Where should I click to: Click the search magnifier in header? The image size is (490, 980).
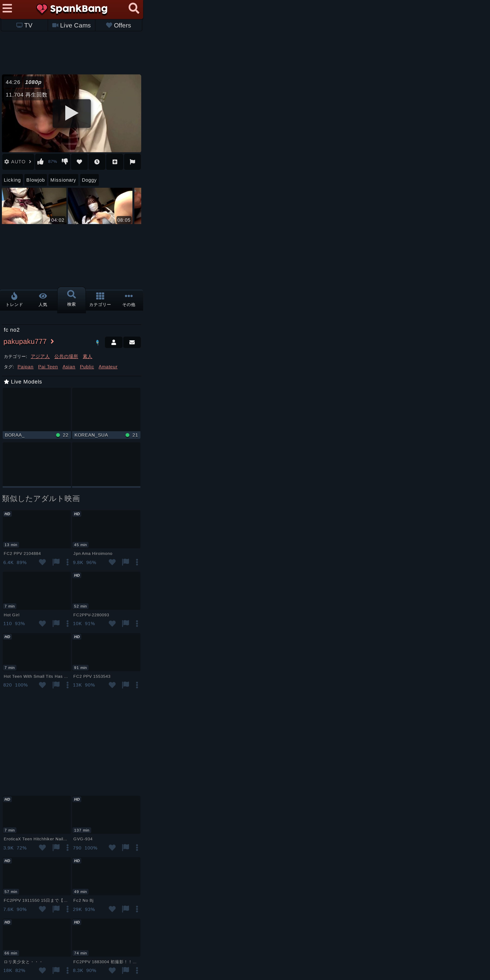pos(134,8)
